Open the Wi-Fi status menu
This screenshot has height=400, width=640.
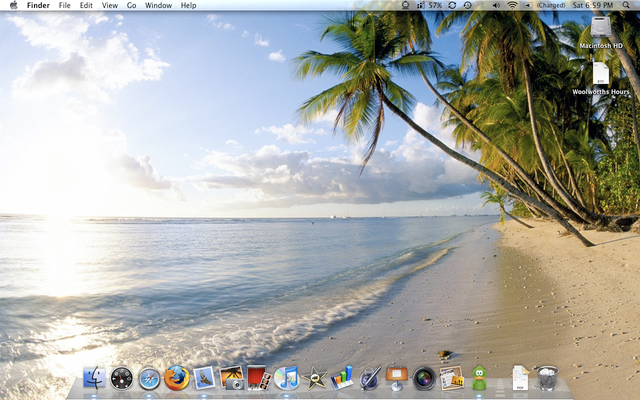click(512, 6)
